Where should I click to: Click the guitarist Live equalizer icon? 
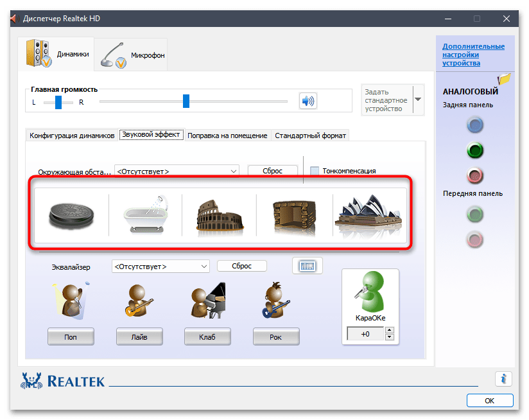point(139,301)
